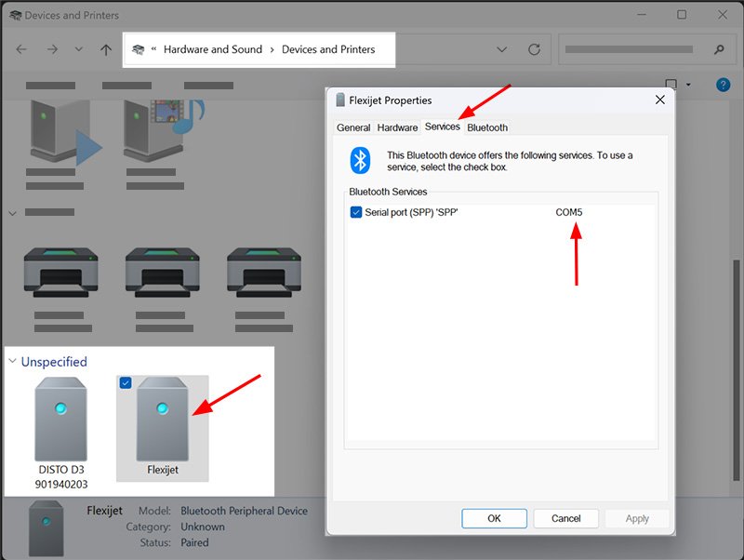Click the Flexijet details pane device icon
Image resolution: width=744 pixels, height=560 pixels.
tap(46, 527)
